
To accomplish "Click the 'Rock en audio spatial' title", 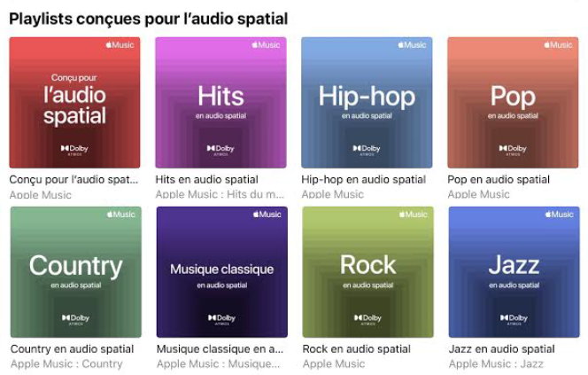I will tap(356, 349).
